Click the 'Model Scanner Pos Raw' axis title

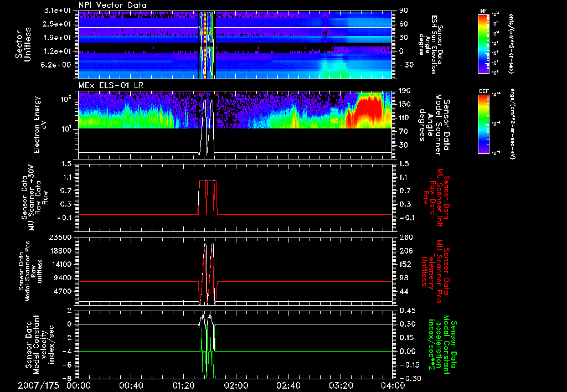[32, 271]
